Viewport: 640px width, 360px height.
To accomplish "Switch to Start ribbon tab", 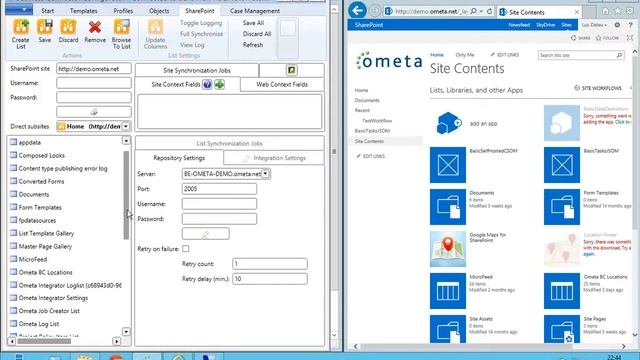I will (48, 11).
